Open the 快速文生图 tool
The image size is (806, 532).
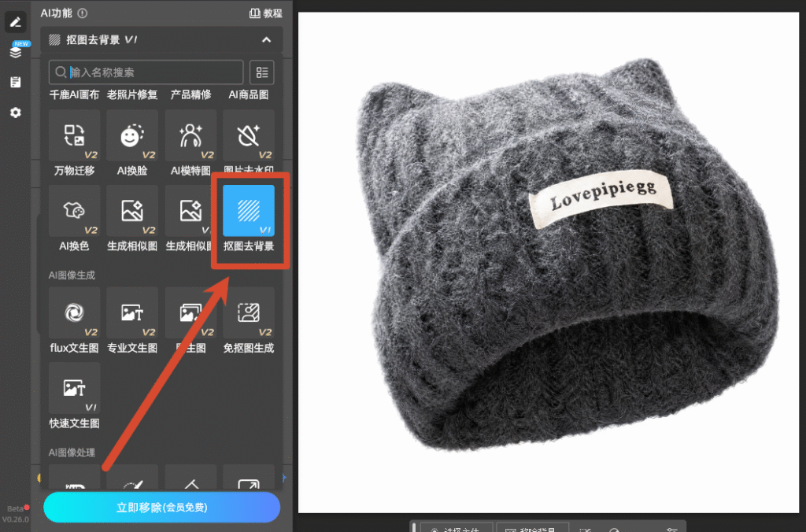click(x=75, y=387)
